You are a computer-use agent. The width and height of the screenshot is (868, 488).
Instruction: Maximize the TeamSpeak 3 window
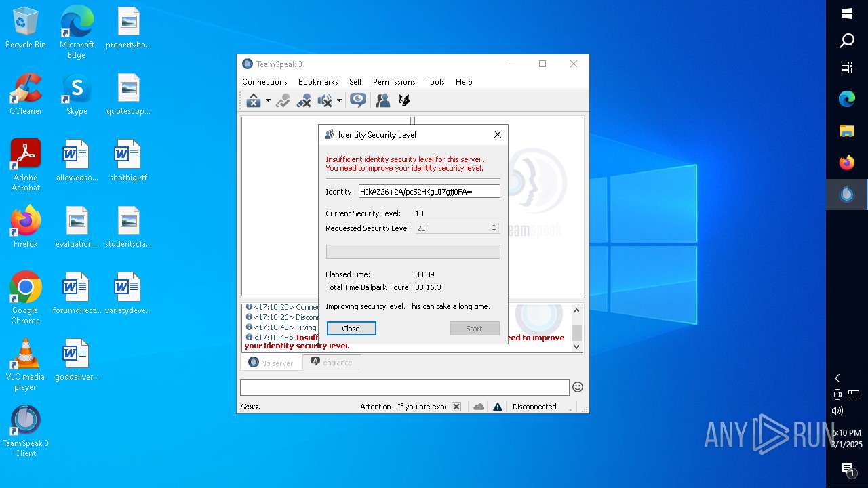542,64
